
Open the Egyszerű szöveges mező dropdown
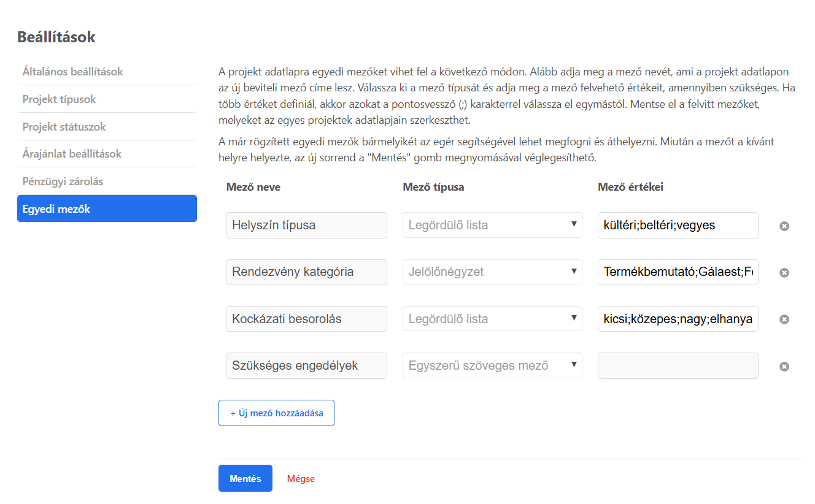(x=492, y=365)
